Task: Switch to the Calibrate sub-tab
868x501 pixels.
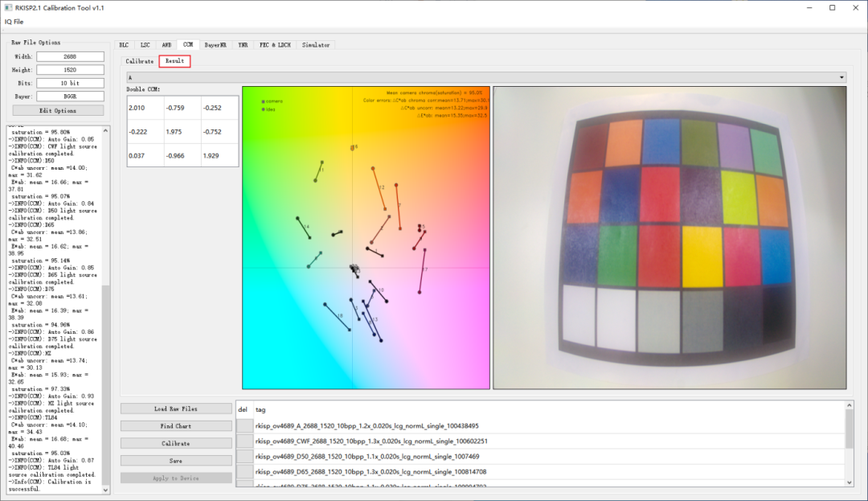Action: [x=140, y=61]
